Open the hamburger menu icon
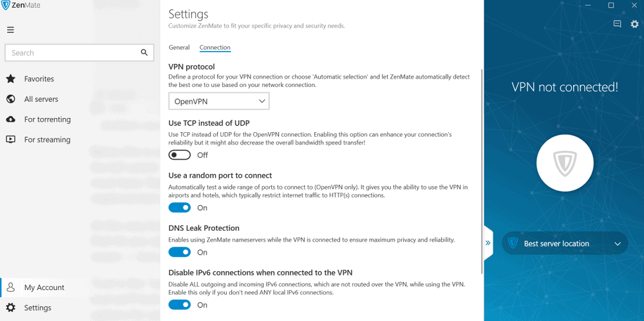644x321 pixels. click(x=11, y=30)
